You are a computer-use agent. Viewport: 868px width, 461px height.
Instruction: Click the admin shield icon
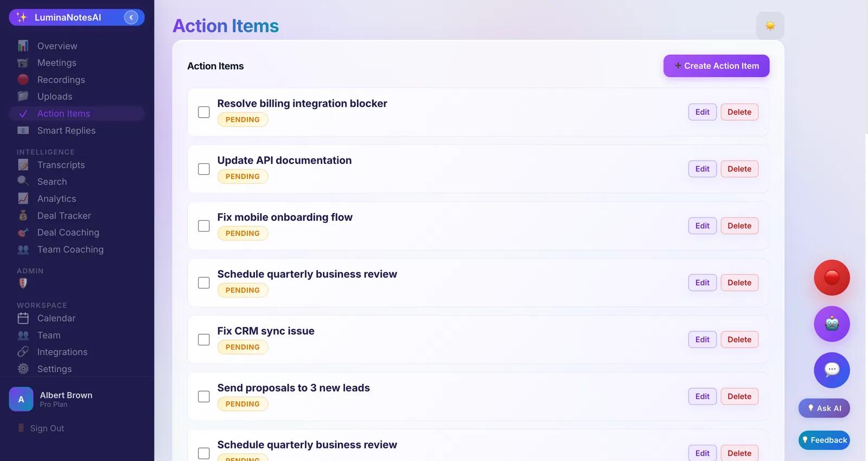23,283
